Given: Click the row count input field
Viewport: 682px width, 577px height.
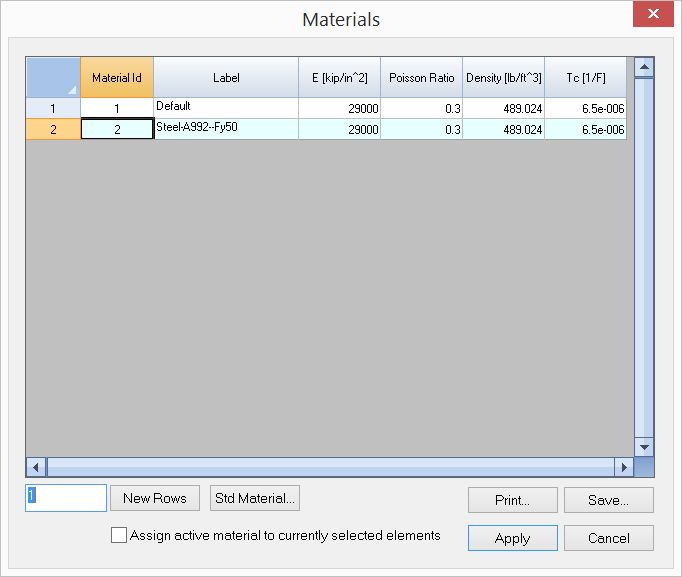Looking at the screenshot, I should point(66,498).
